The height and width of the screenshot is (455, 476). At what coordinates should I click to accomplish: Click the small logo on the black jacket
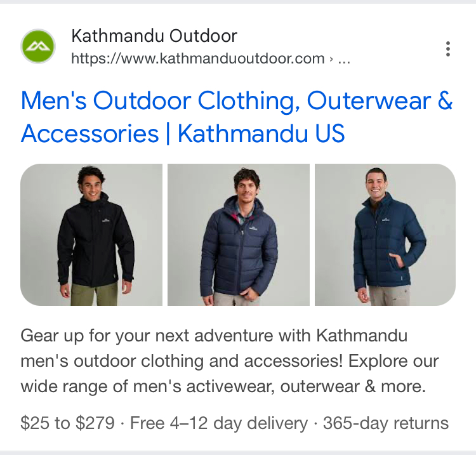[106, 221]
